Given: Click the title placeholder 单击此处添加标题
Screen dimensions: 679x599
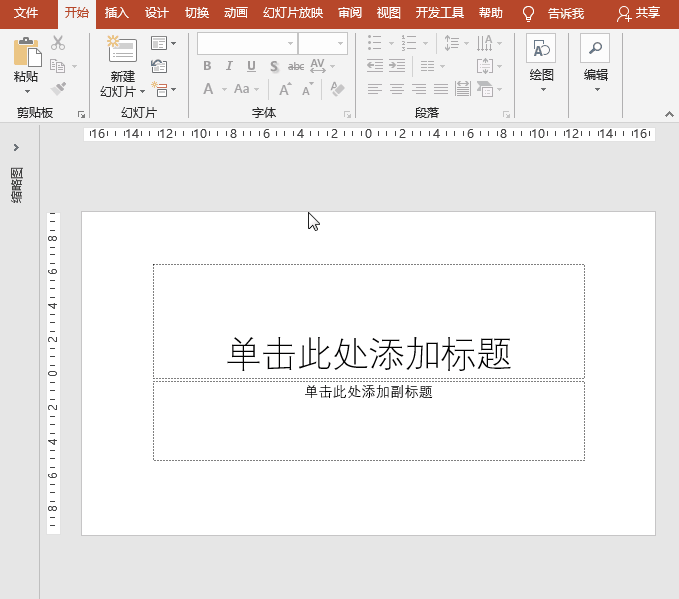Looking at the screenshot, I should [x=369, y=321].
